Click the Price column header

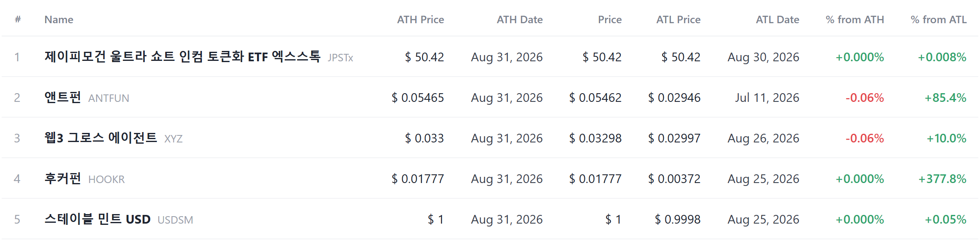(610, 19)
